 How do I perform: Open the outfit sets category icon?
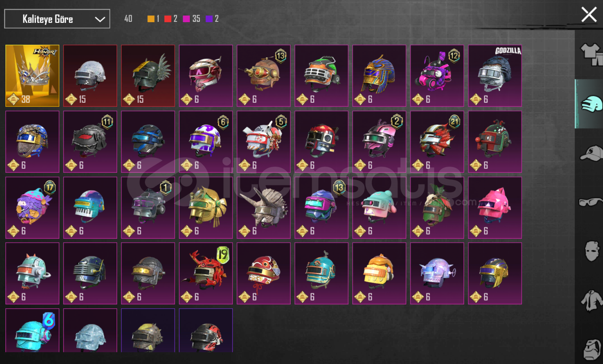pyautogui.click(x=591, y=55)
